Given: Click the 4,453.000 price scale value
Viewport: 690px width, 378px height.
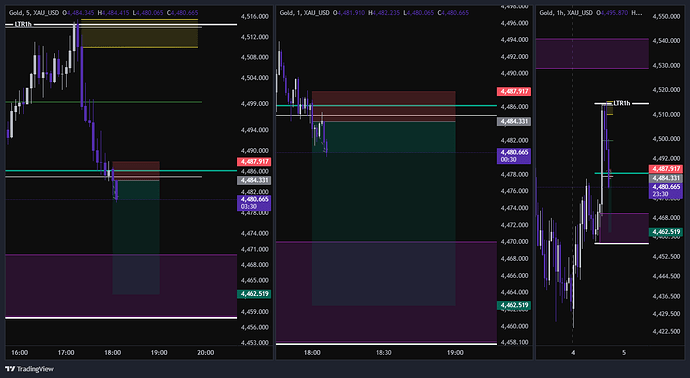Looking at the screenshot, I should click(254, 343).
